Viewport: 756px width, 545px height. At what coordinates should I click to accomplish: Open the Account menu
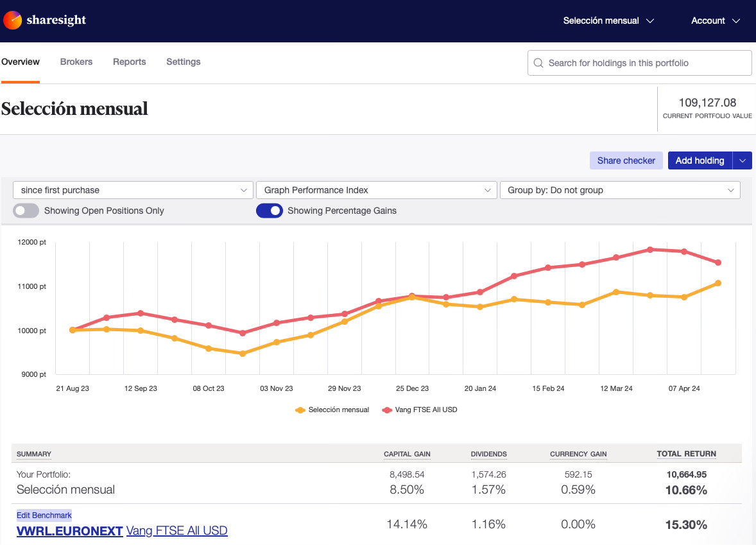pyautogui.click(x=716, y=21)
